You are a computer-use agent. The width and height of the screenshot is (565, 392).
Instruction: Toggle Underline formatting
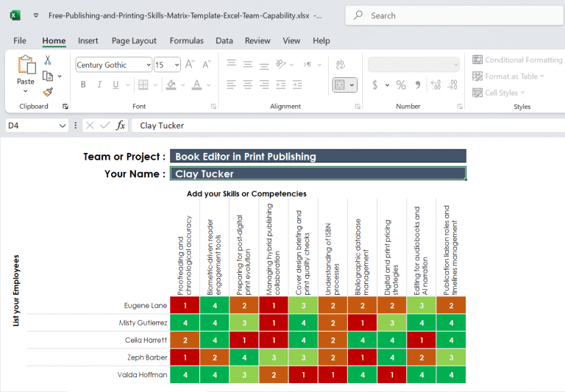(x=116, y=85)
